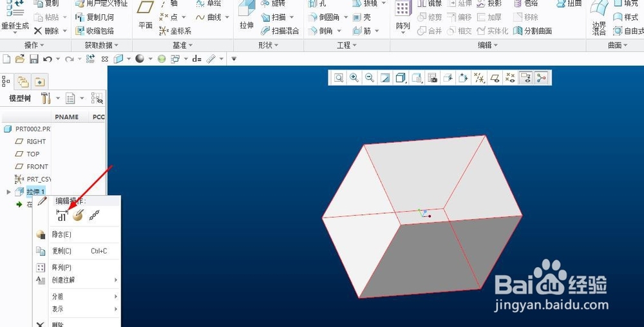Select TOP datum plane in model tree
Image resolution: width=644 pixels, height=327 pixels.
pos(28,154)
